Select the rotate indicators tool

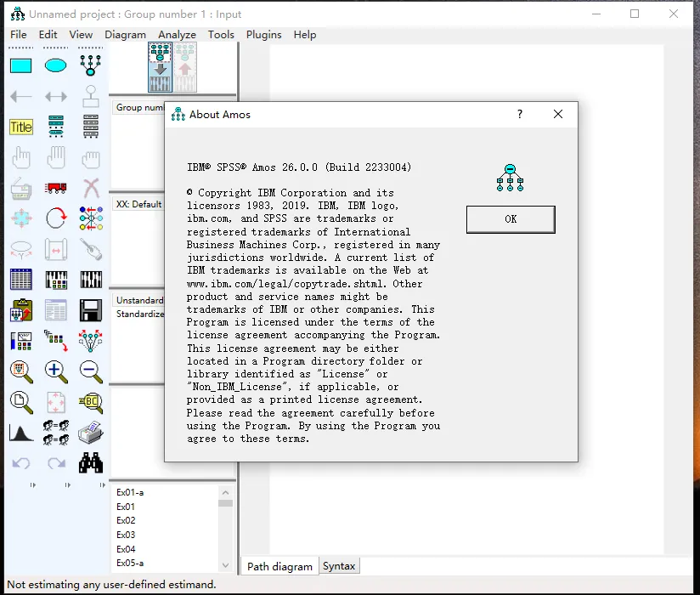pyautogui.click(x=56, y=218)
